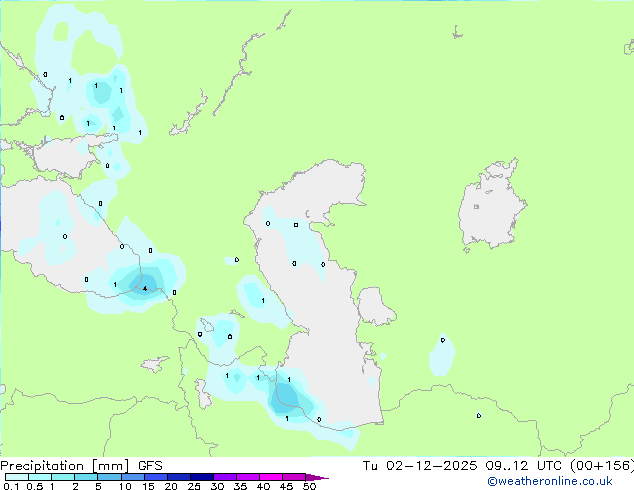This screenshot has height=490, width=634.
Task: Pick the 40–45 mm magenta legend swatch
Action: click(x=271, y=477)
